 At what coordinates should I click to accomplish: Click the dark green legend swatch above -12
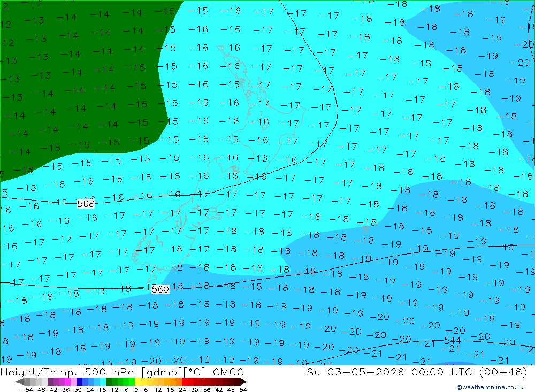click(109, 382)
